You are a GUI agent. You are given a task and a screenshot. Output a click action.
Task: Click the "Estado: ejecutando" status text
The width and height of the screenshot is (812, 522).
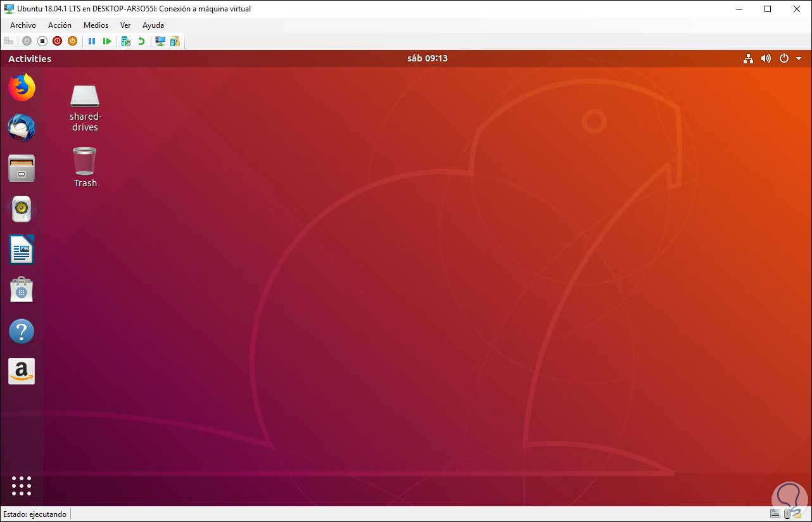(35, 514)
